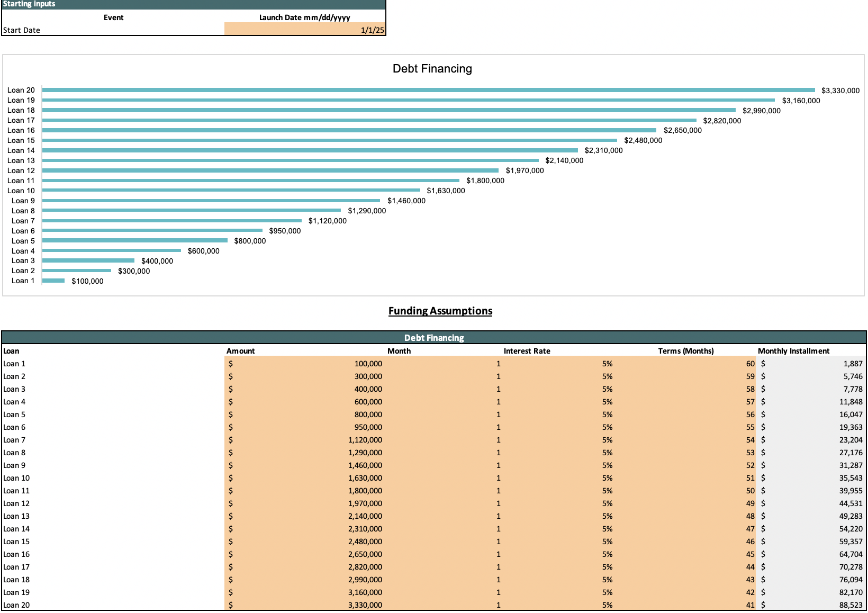The width and height of the screenshot is (868, 613).
Task: Select the Loan 20 terms cell showing 41
Action: pyautogui.click(x=686, y=605)
